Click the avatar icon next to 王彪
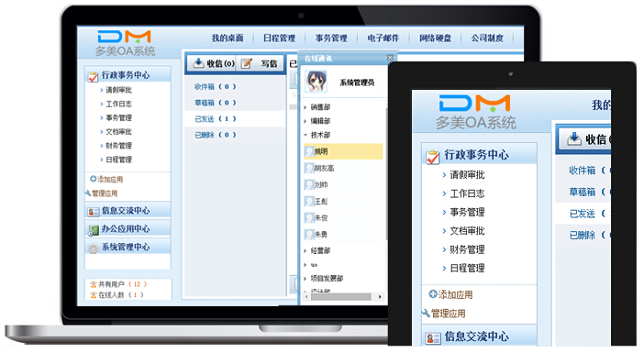The image size is (644, 364). click(x=309, y=201)
